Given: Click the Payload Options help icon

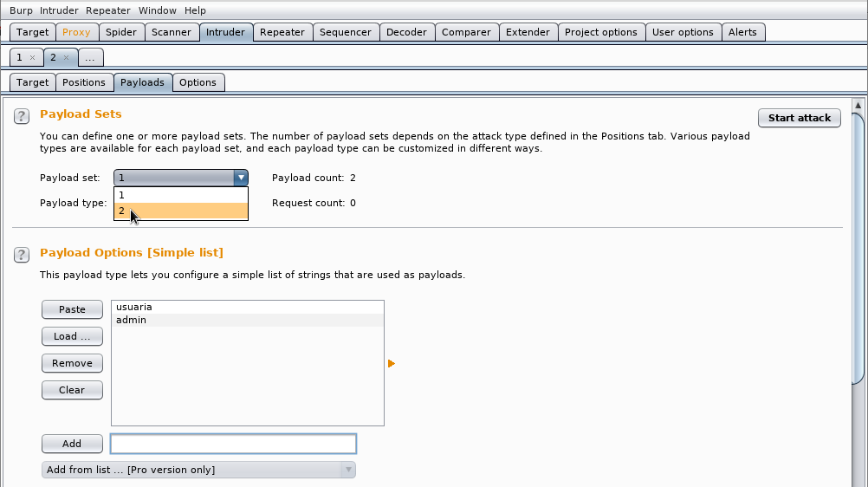Looking at the screenshot, I should (22, 255).
